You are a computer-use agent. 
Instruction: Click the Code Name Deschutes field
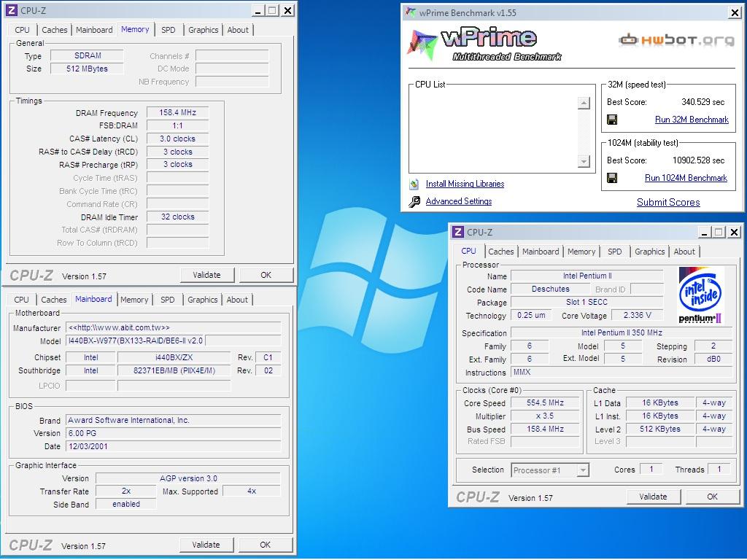[x=550, y=289]
